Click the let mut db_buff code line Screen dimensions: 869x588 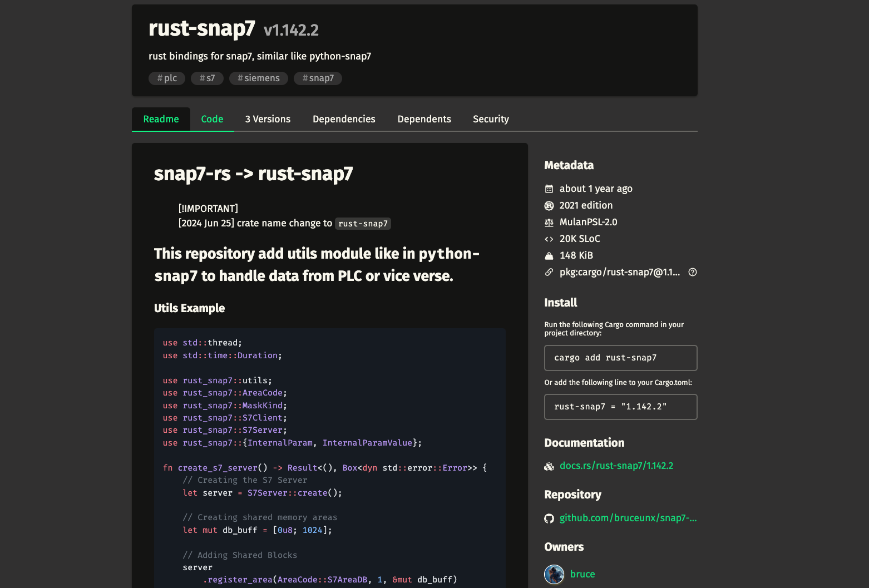click(x=258, y=530)
